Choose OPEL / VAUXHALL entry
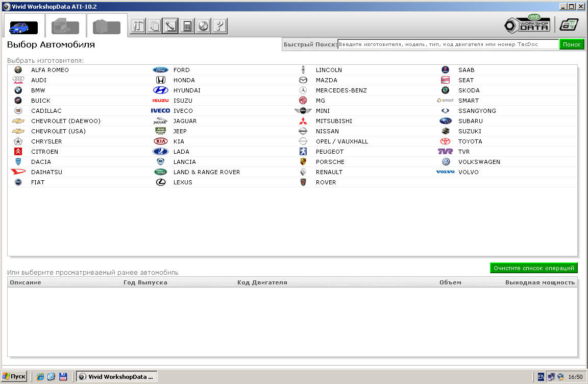Viewport: 588px width, 384px height. [342, 141]
